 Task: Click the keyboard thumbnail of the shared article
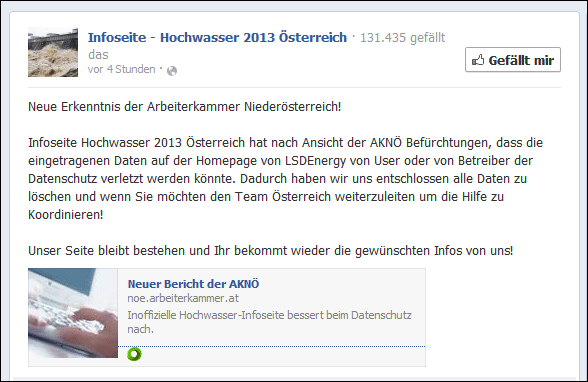[73, 313]
